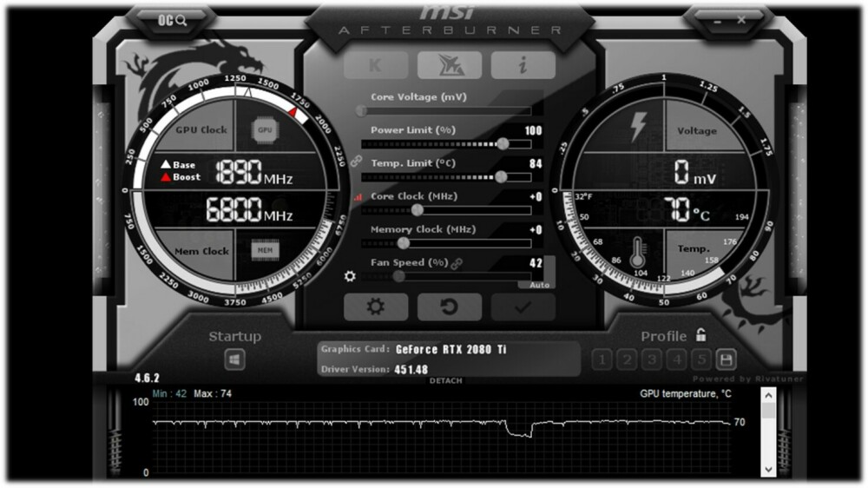The image size is (868, 488).
Task: Open the OC Scanner button
Action: pos(172,21)
